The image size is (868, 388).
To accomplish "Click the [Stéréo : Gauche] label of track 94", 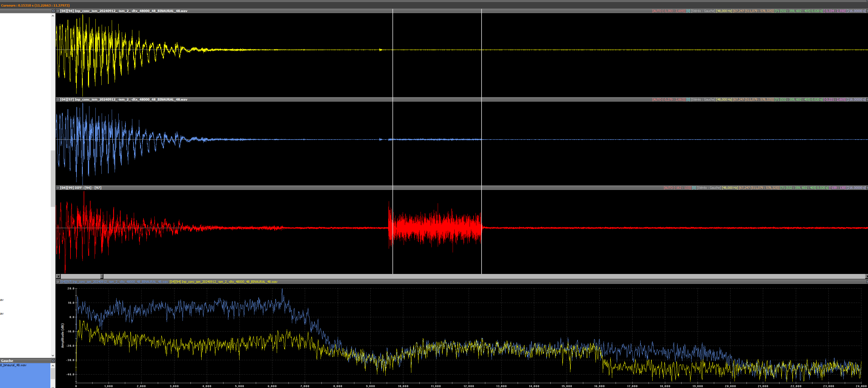I will (x=703, y=11).
